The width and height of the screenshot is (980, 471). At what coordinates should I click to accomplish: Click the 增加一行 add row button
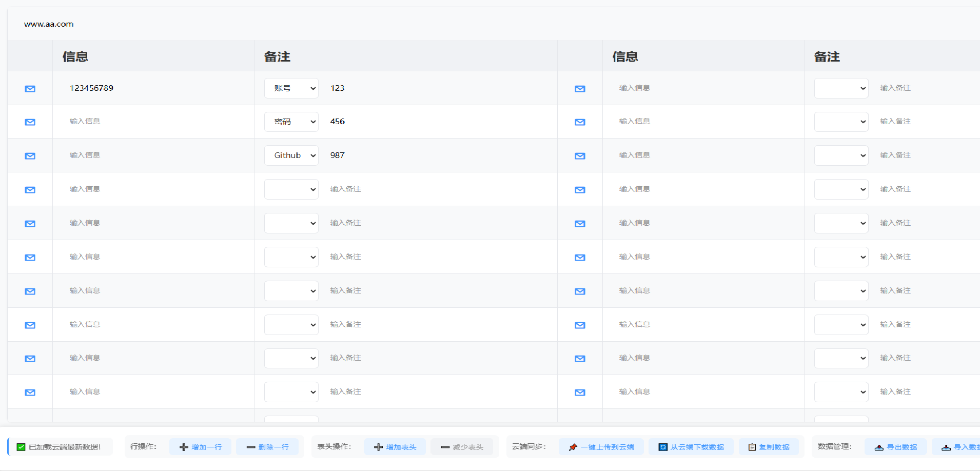tap(201, 447)
